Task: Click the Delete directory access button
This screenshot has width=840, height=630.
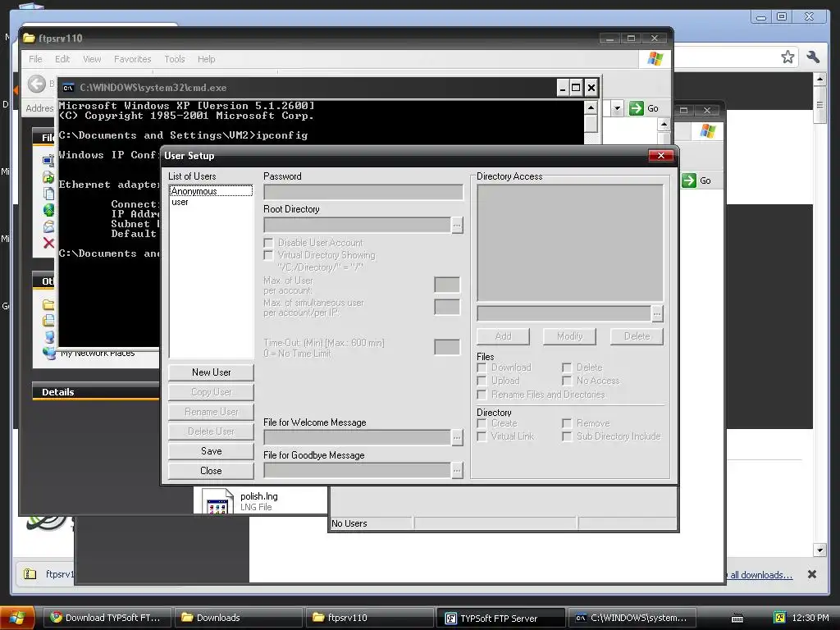Action: coord(637,336)
